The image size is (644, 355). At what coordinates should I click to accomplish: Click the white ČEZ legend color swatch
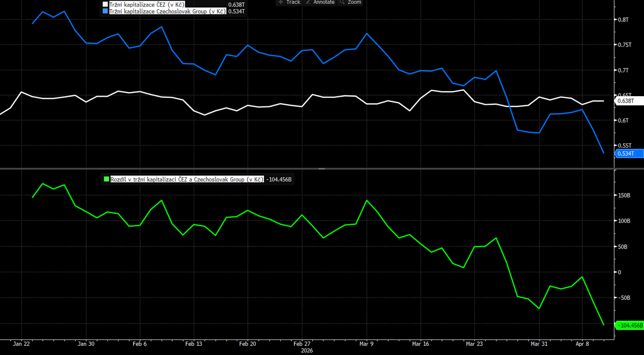(105, 4)
